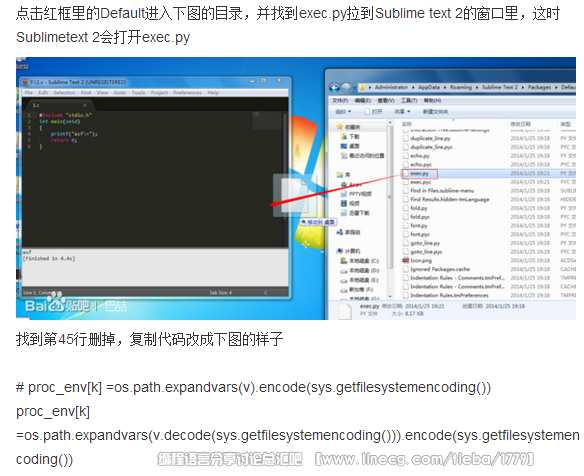Click the minimap in Sublime Text editor
The image size is (584, 476).
pyautogui.click(x=267, y=120)
